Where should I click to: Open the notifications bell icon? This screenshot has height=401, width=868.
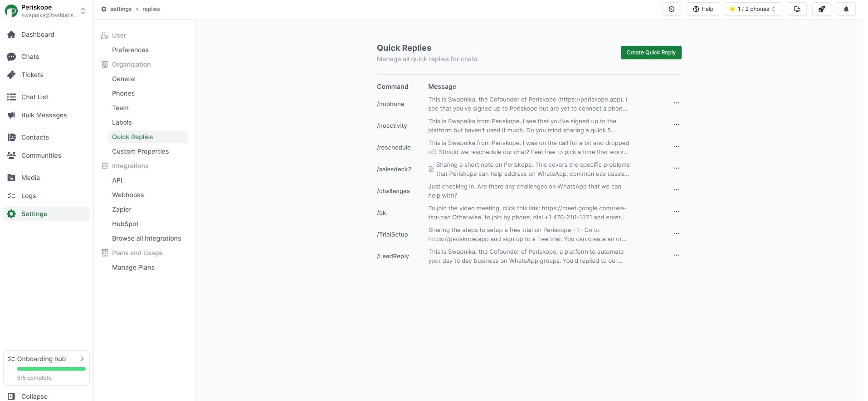click(x=846, y=9)
